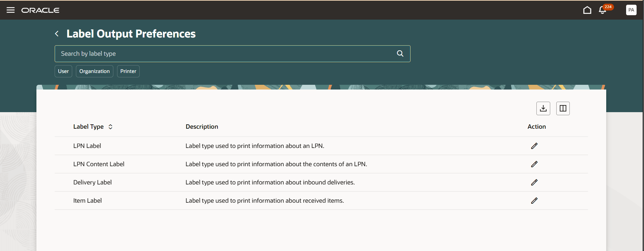Click description about inbound deliveries
The image size is (644, 251).
(x=270, y=182)
